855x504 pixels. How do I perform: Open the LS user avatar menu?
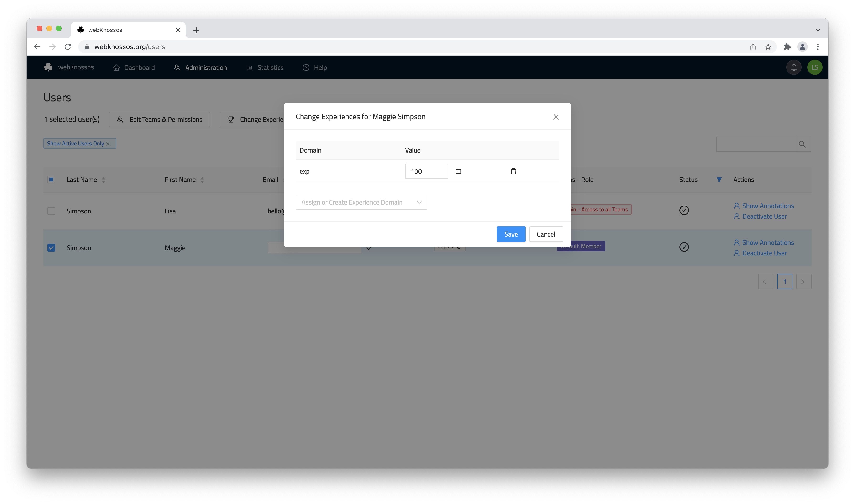(814, 67)
